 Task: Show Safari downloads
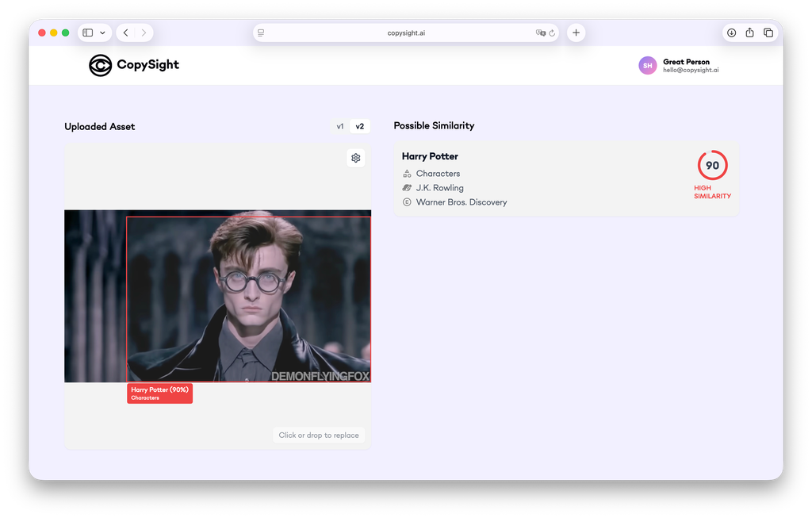[732, 33]
